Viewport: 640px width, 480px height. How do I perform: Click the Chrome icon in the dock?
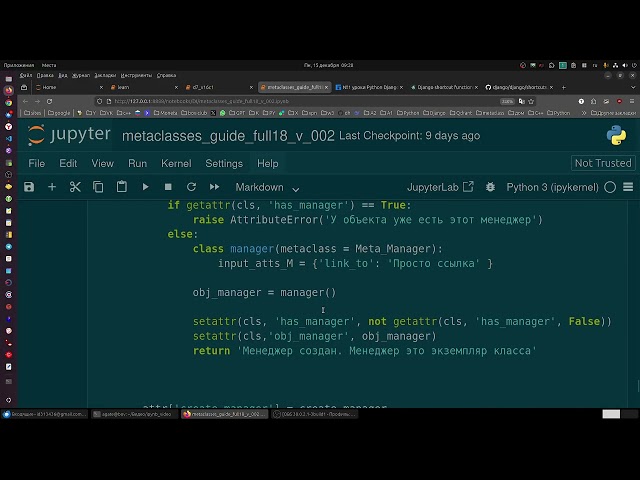[x=9, y=103]
